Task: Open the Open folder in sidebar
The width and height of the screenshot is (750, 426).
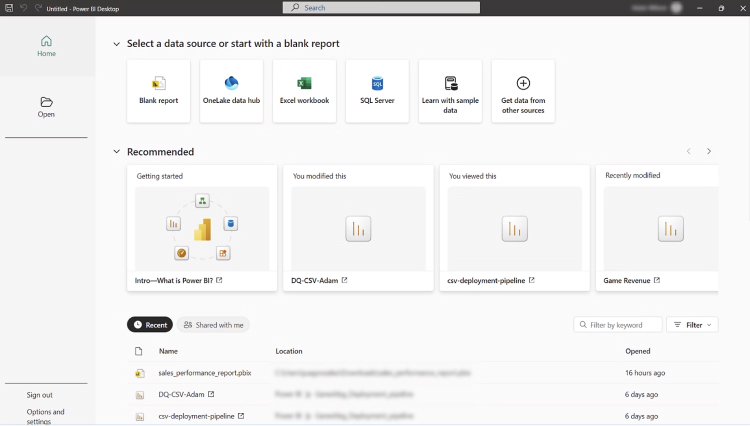Action: [46, 107]
